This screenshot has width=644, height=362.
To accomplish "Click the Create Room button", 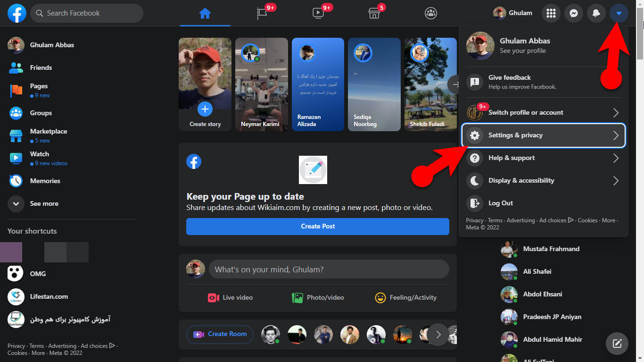I will click(x=220, y=334).
